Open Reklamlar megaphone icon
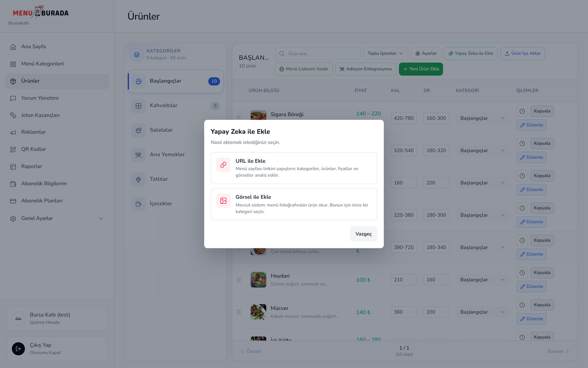Image resolution: width=588 pixels, height=368 pixels. [13, 132]
